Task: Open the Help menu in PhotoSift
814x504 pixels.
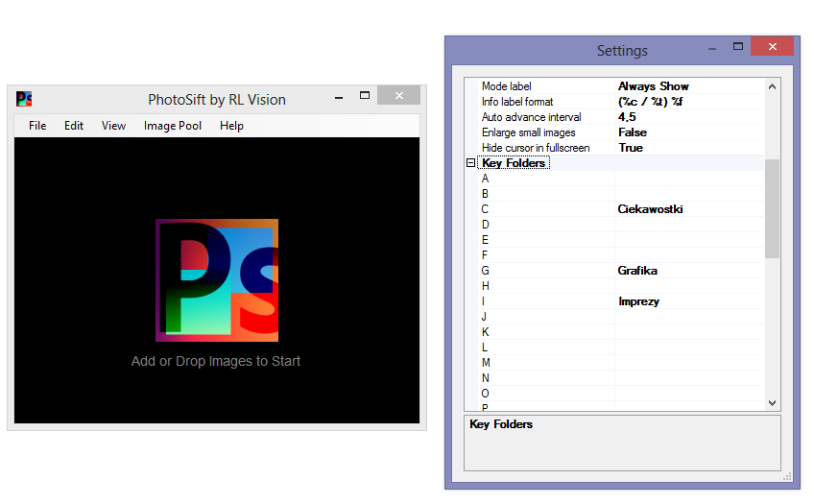Action: pos(231,126)
